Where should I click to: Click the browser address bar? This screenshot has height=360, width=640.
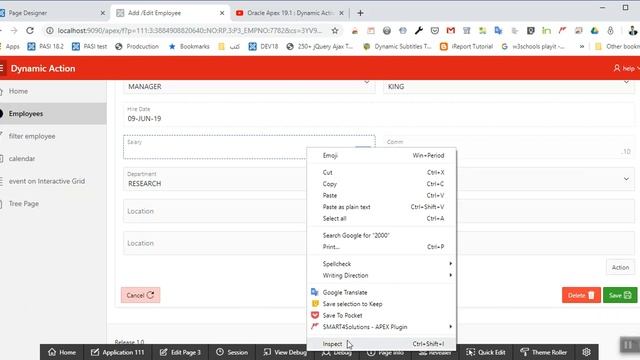coord(190,31)
